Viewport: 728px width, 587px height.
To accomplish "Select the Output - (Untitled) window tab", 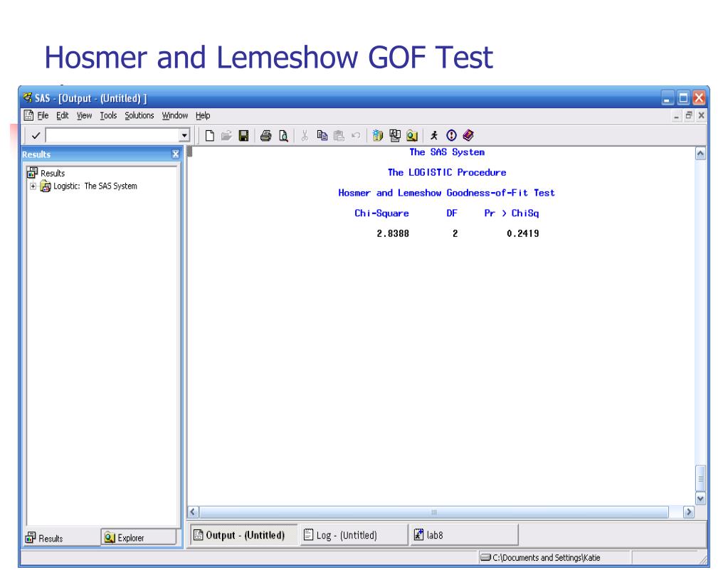I will tap(243, 535).
